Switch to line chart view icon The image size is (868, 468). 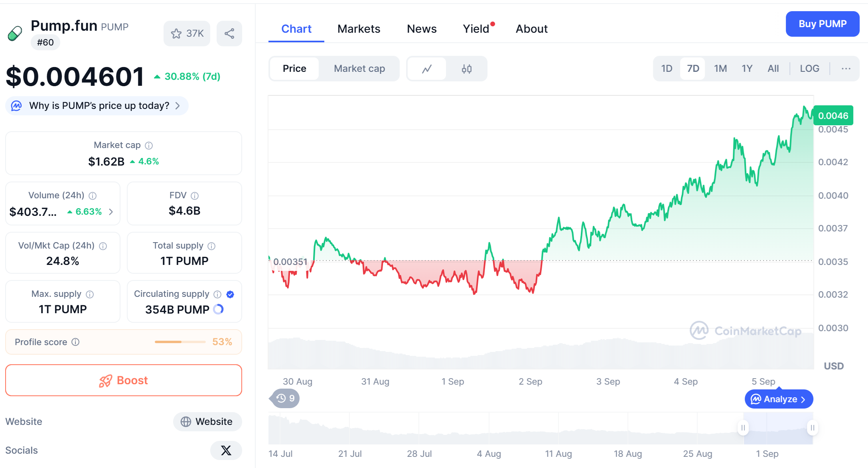[427, 69]
